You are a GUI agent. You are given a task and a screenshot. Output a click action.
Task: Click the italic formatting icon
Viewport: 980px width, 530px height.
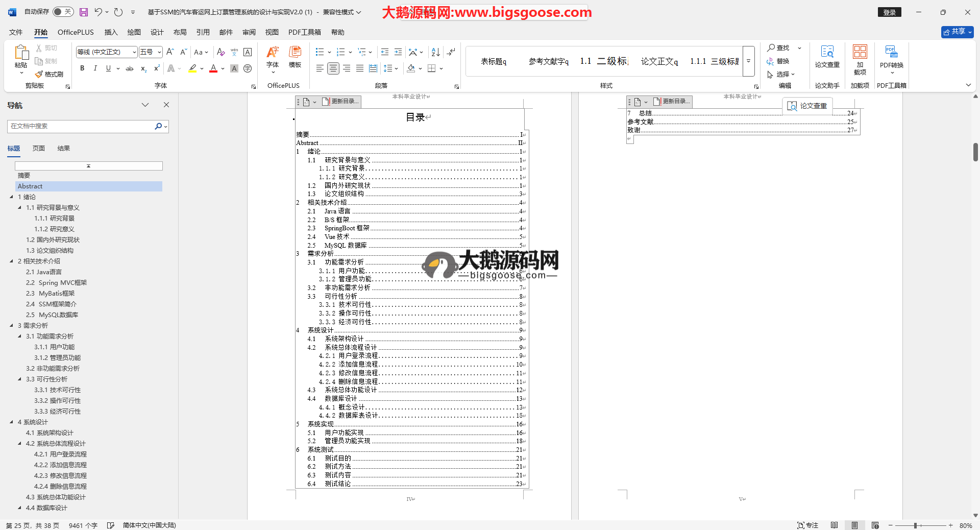pyautogui.click(x=95, y=68)
